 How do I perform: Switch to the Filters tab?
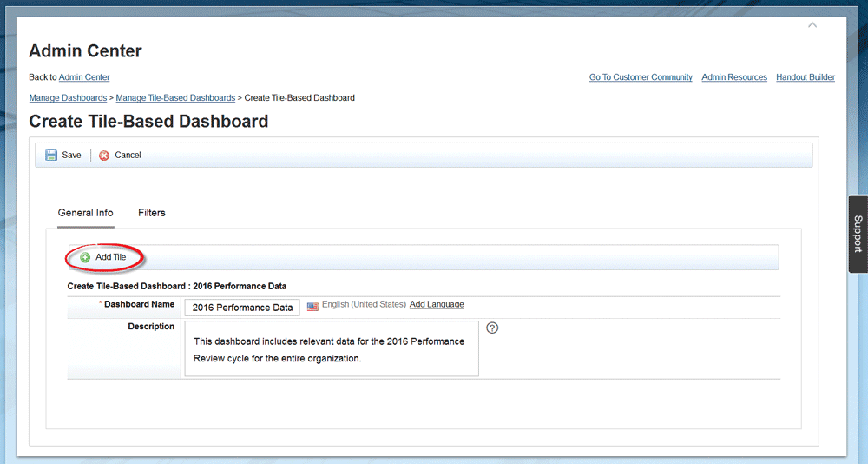click(152, 213)
